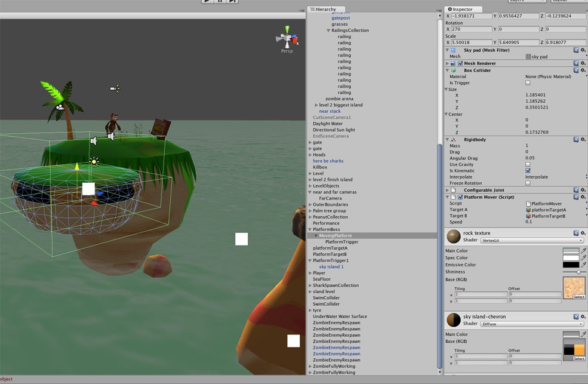This screenshot has height=384, width=588.
Task: Click the Tiling x input field
Action: coord(481,293)
